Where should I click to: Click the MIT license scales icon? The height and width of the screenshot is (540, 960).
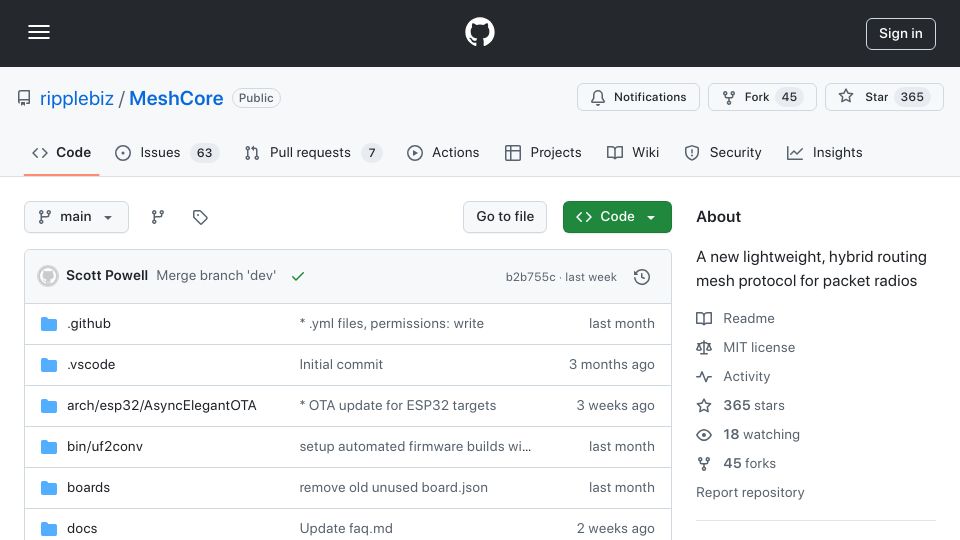coord(704,348)
